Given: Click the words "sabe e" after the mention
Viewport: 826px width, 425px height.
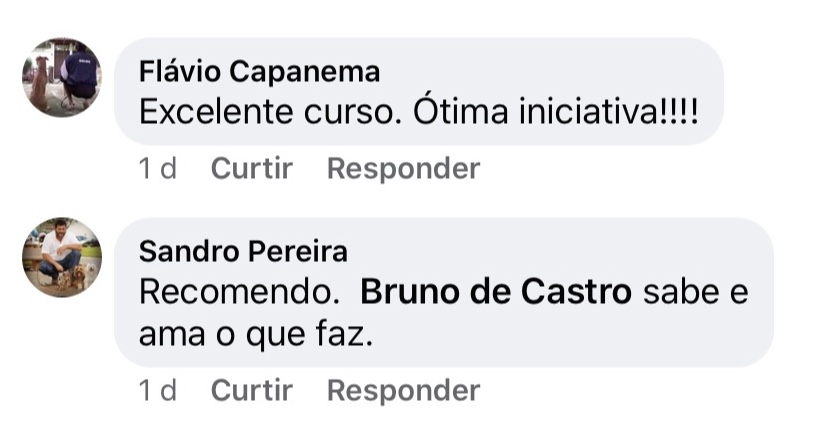Looking at the screenshot, I should [x=696, y=291].
